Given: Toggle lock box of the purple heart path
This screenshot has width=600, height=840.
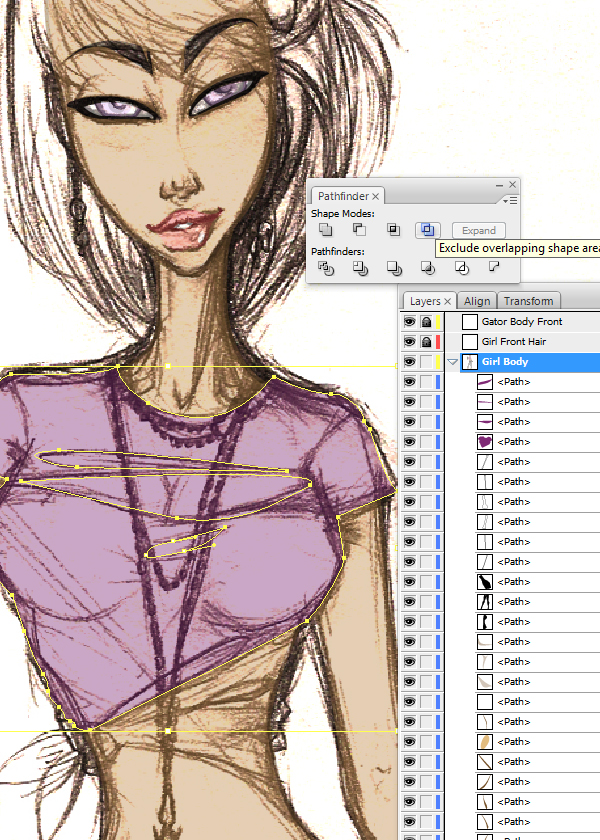Looking at the screenshot, I should [x=426, y=442].
